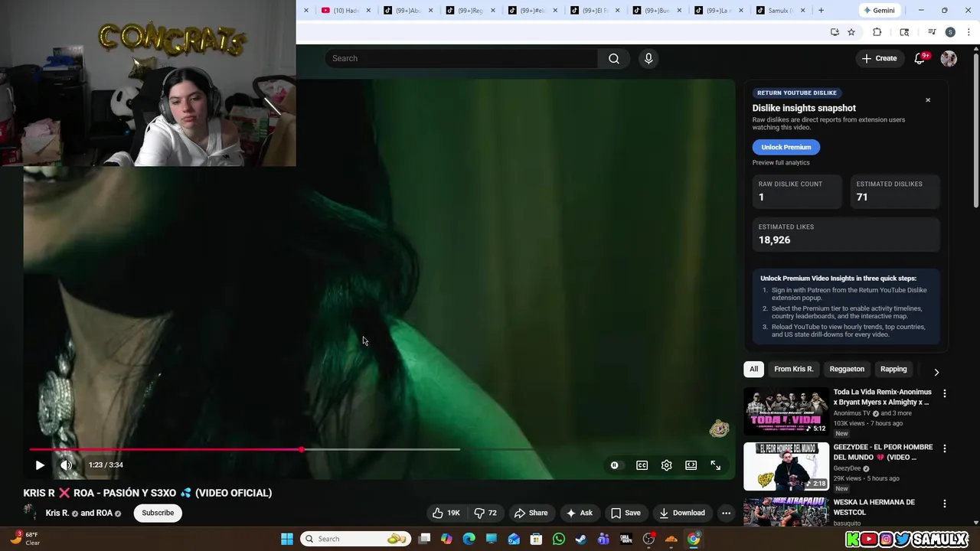The width and height of the screenshot is (980, 551).
Task: Turn on closed captions
Action: pos(642,465)
